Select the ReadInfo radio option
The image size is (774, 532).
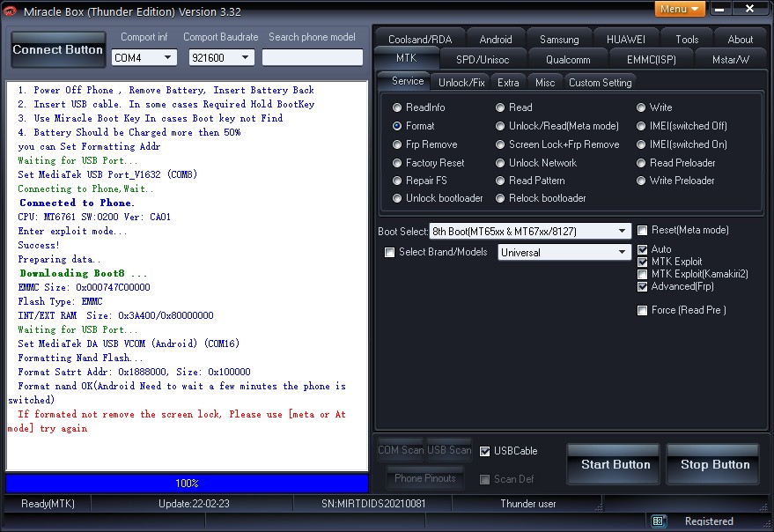tap(419, 107)
